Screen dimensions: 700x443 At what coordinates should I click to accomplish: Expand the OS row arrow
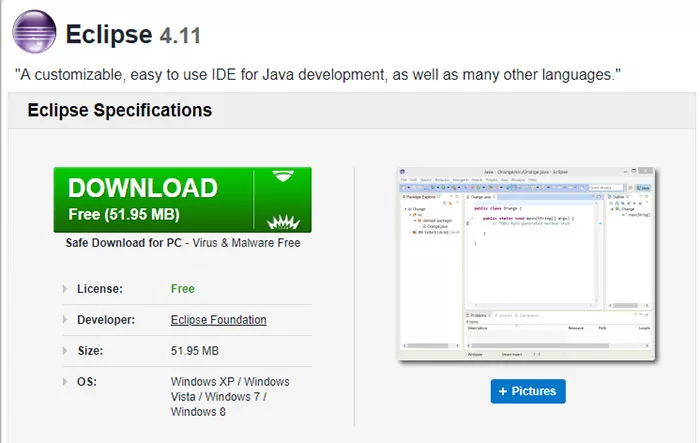pyautogui.click(x=65, y=382)
